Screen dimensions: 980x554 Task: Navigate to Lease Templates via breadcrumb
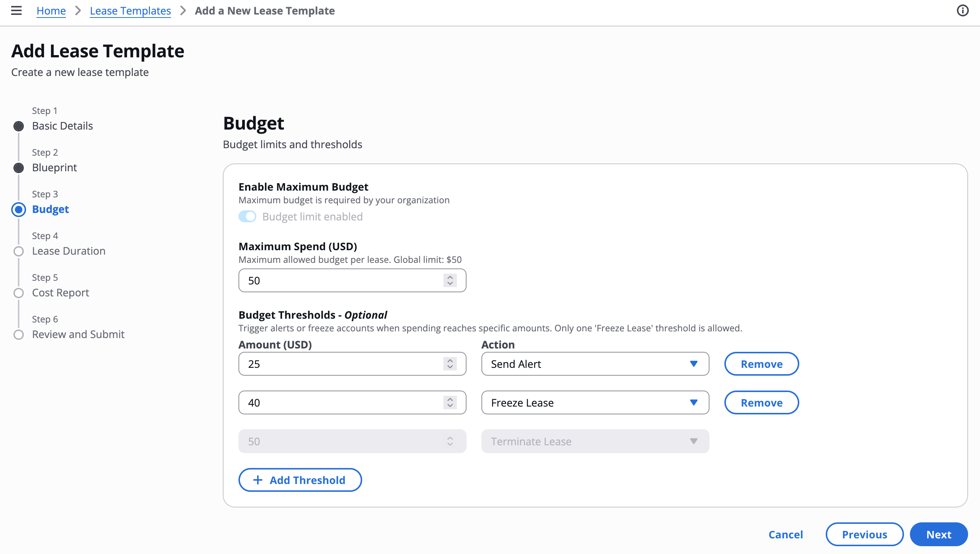130,11
